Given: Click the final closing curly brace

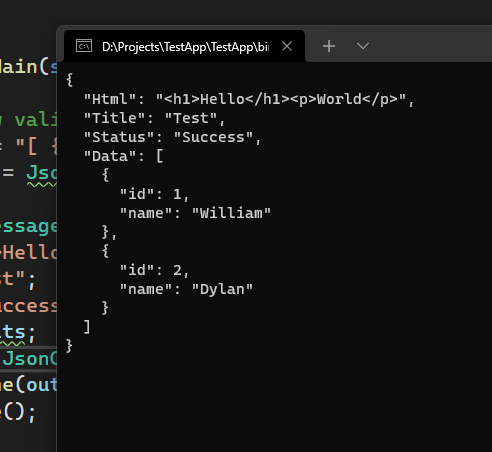Looking at the screenshot, I should 69,346.
